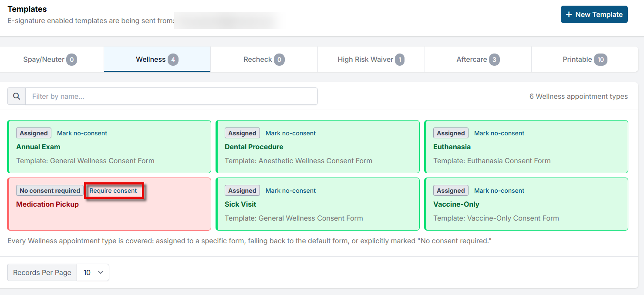Mark Dental Procedure as no-consent
The image size is (644, 295).
290,133
